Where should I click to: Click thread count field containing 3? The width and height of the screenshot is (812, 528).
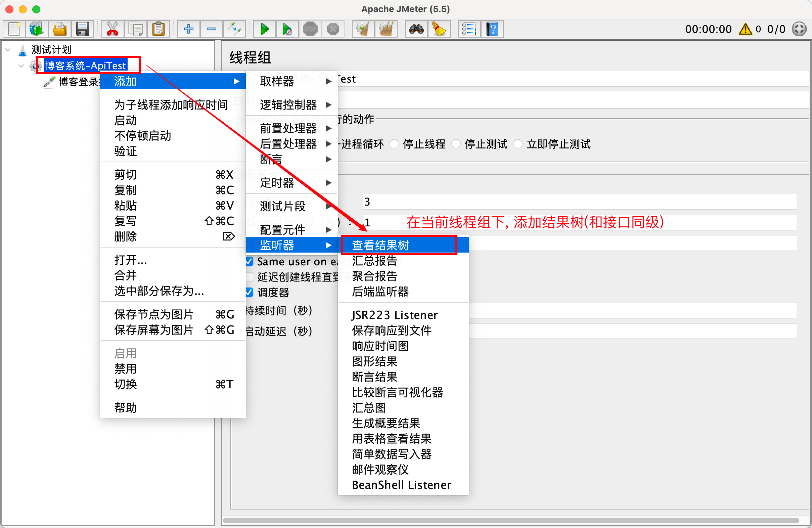point(580,202)
